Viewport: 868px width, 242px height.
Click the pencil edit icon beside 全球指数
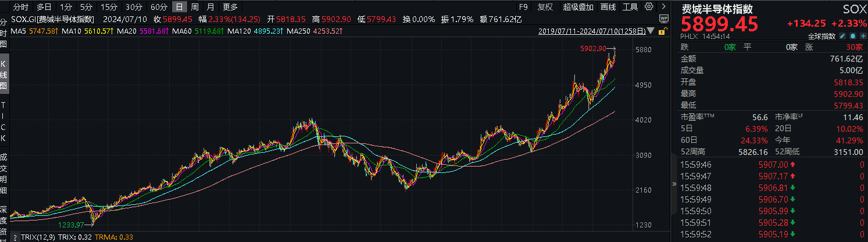(x=842, y=36)
